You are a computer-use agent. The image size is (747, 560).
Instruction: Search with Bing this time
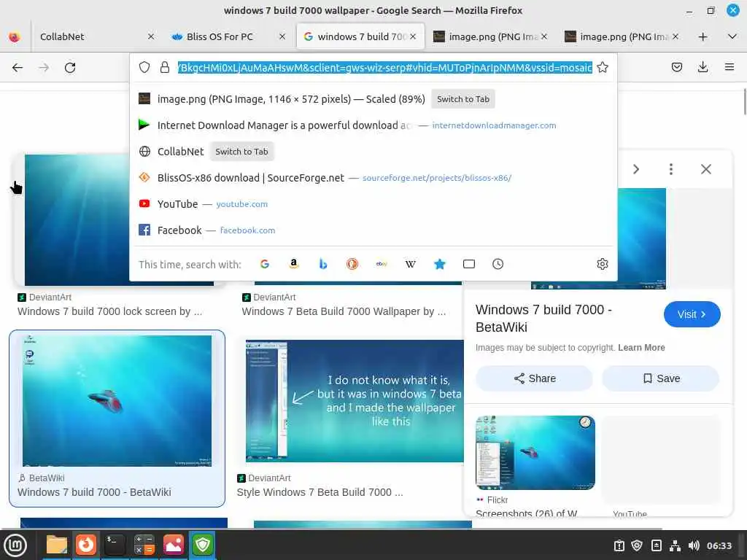[x=323, y=264]
